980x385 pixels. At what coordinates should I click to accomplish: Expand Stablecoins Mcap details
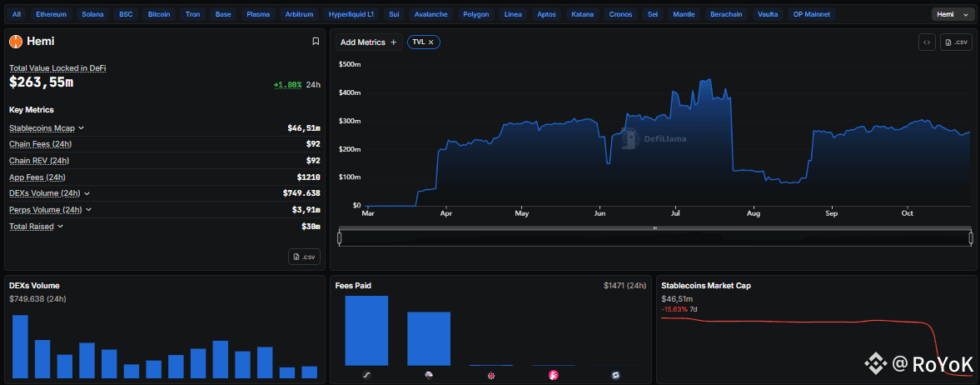[81, 128]
